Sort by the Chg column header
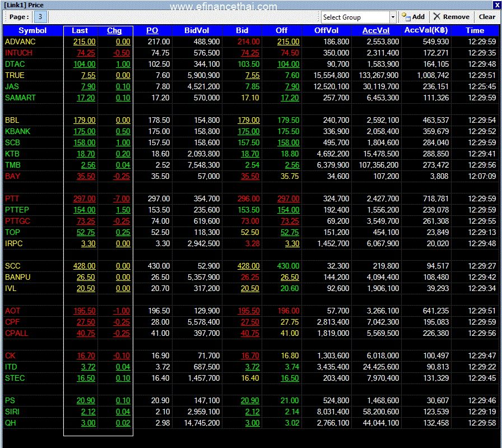Image resolution: width=502 pixels, height=448 pixels. coord(115,30)
